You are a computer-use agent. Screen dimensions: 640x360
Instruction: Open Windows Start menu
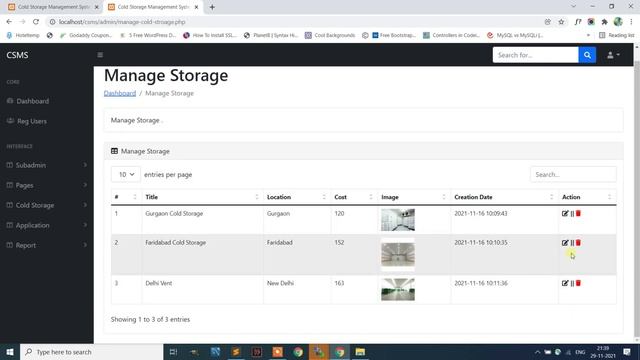(10, 352)
